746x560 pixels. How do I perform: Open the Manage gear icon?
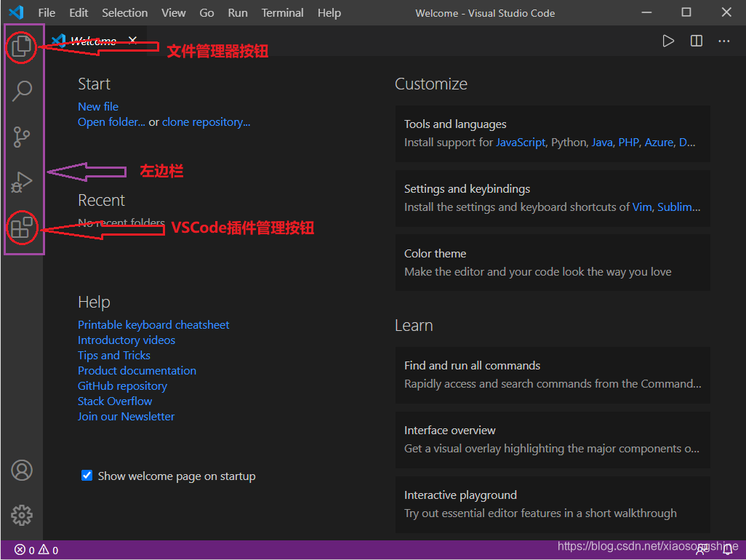pyautogui.click(x=22, y=515)
